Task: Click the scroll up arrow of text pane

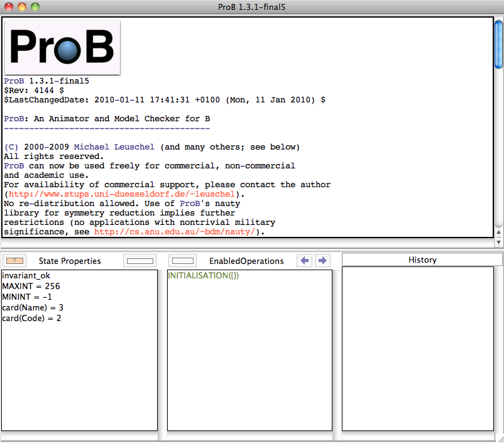Action: (498, 231)
